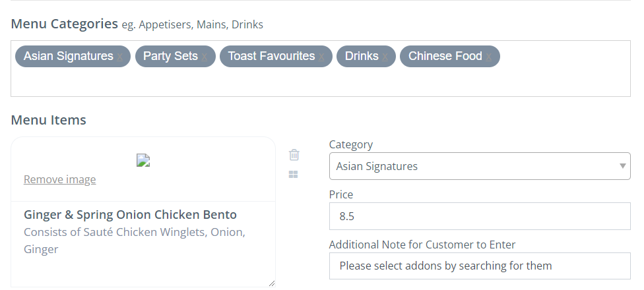This screenshot has height=290, width=644.
Task: Click the x on the Drinks tag
Action: pos(386,57)
